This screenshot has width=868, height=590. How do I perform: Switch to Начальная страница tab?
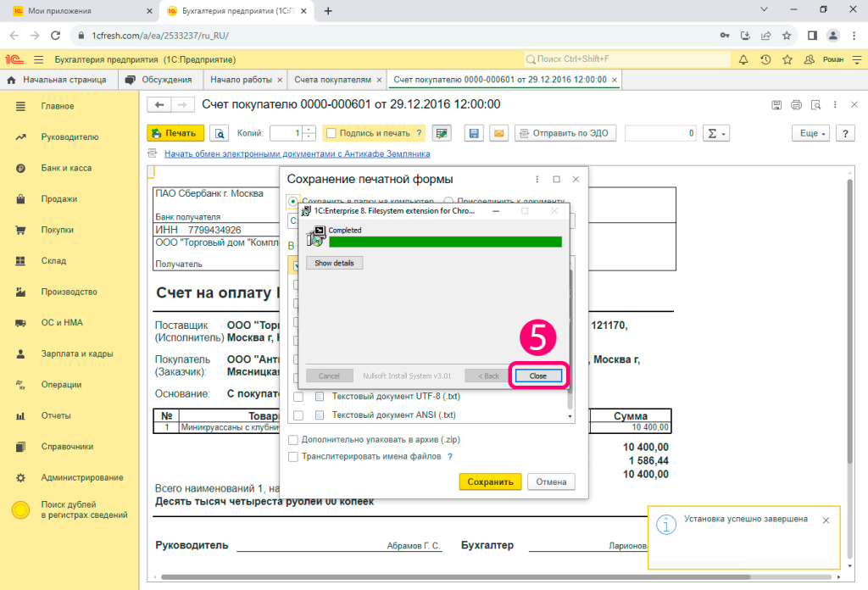pyautogui.click(x=59, y=80)
